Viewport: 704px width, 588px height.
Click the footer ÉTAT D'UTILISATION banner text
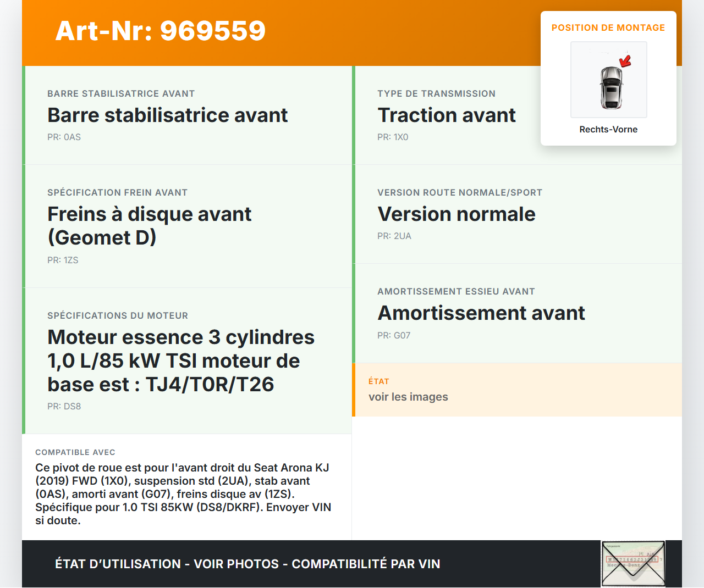point(248,564)
